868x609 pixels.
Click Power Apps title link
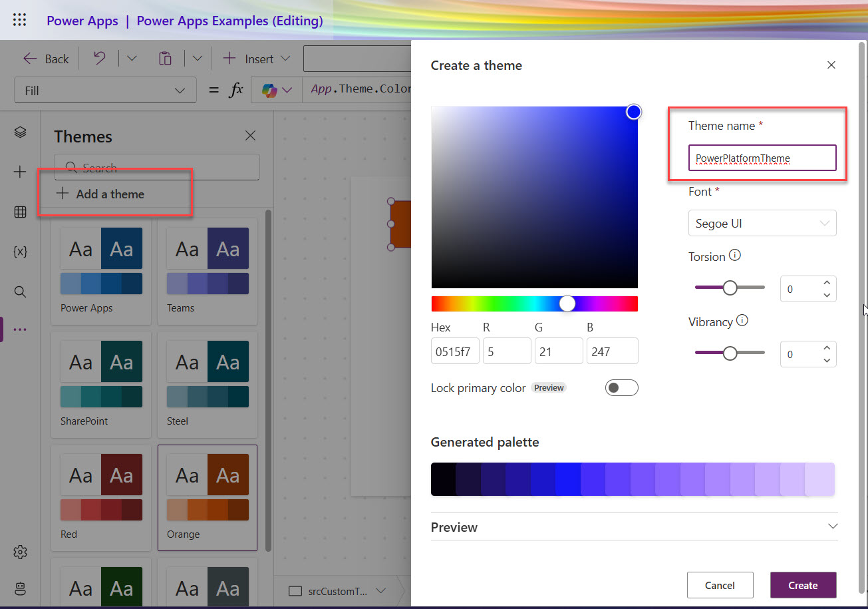[82, 21]
